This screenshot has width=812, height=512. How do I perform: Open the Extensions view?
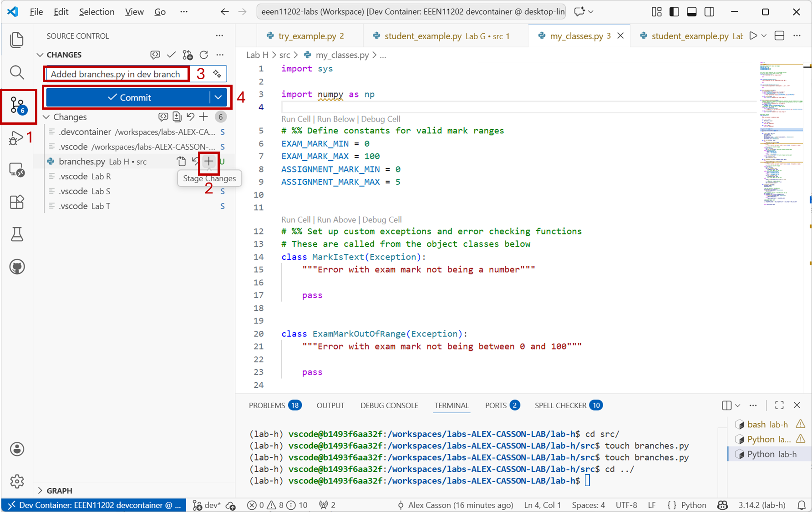point(17,202)
